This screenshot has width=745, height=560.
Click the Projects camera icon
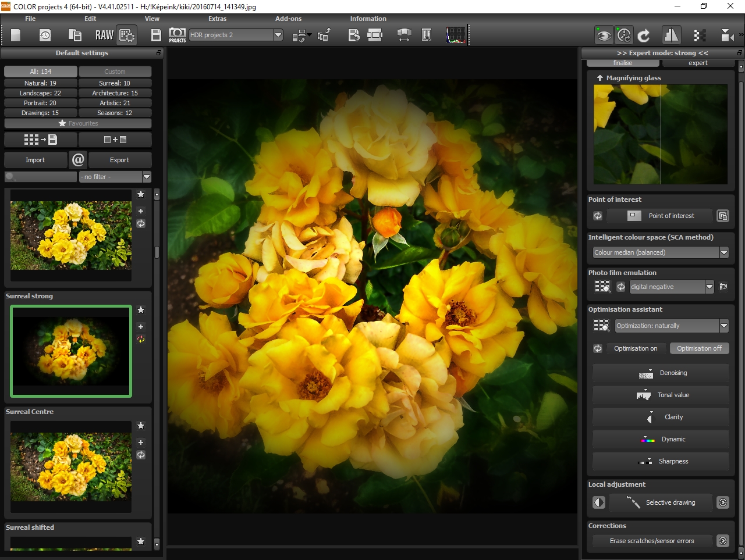tap(178, 35)
